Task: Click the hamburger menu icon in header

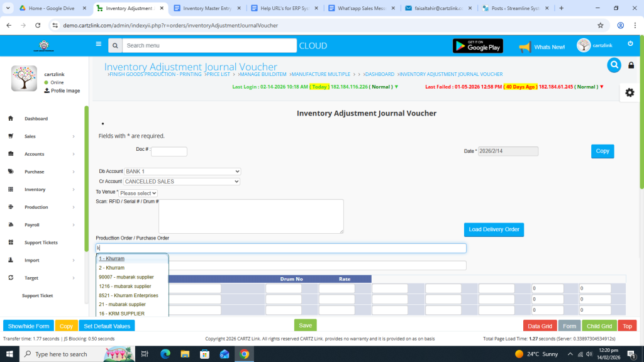Action: 98,44
